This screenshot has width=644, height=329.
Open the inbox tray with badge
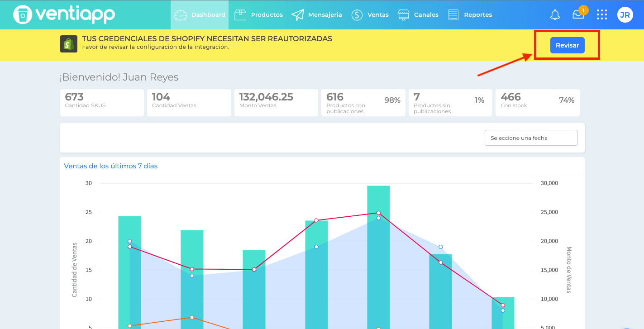[578, 14]
